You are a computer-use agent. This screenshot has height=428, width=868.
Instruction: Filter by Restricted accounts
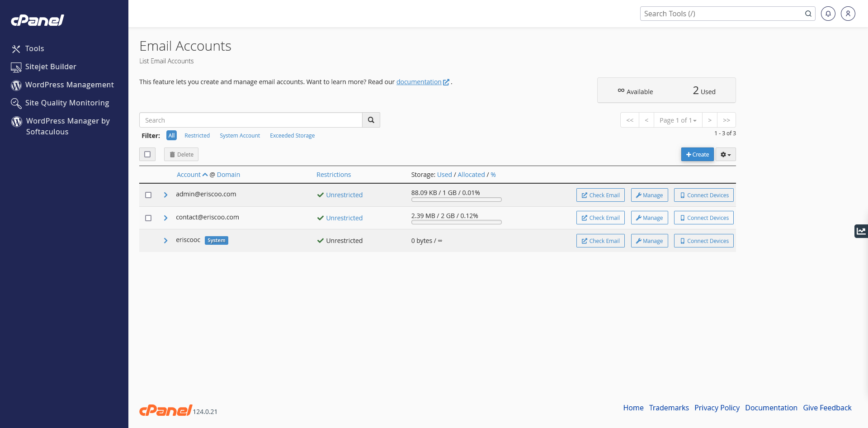[197, 135]
